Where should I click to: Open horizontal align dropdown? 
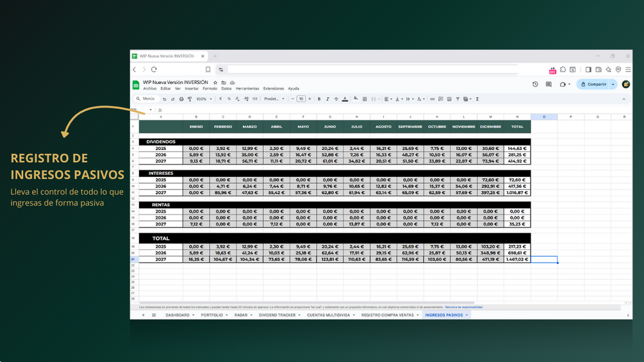[388, 99]
